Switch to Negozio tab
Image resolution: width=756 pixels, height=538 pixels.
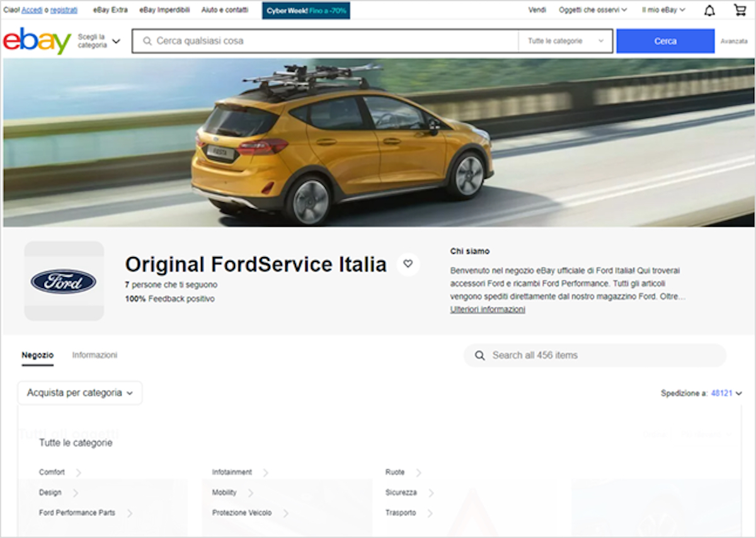(38, 355)
